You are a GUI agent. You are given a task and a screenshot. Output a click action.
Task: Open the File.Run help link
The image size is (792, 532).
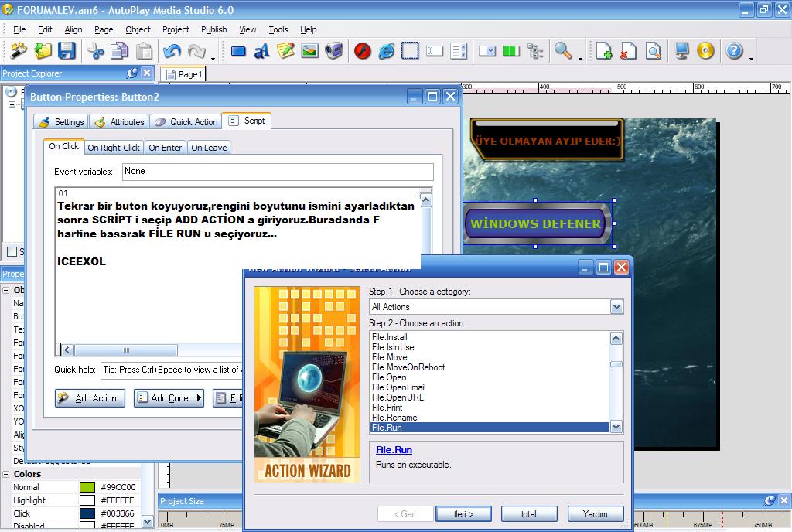point(394,450)
